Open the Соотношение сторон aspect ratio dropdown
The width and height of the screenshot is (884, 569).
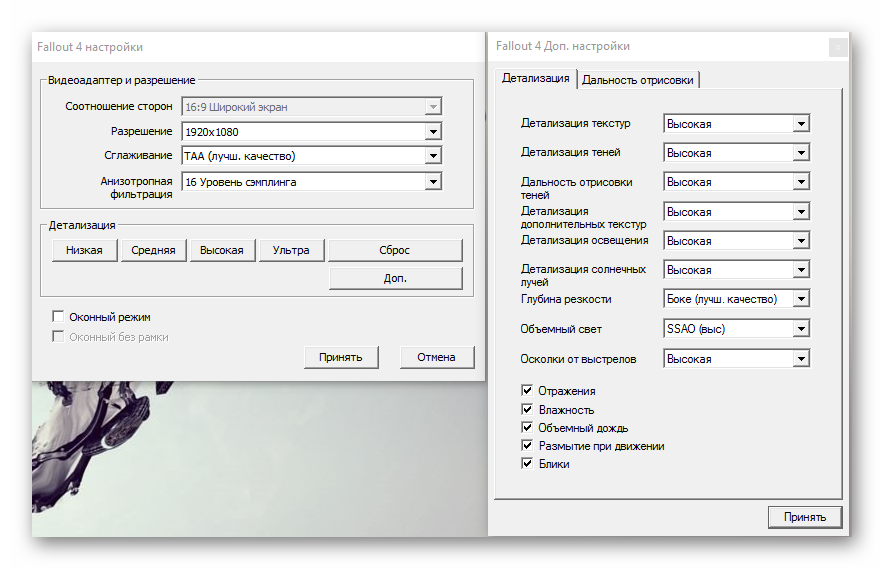311,107
